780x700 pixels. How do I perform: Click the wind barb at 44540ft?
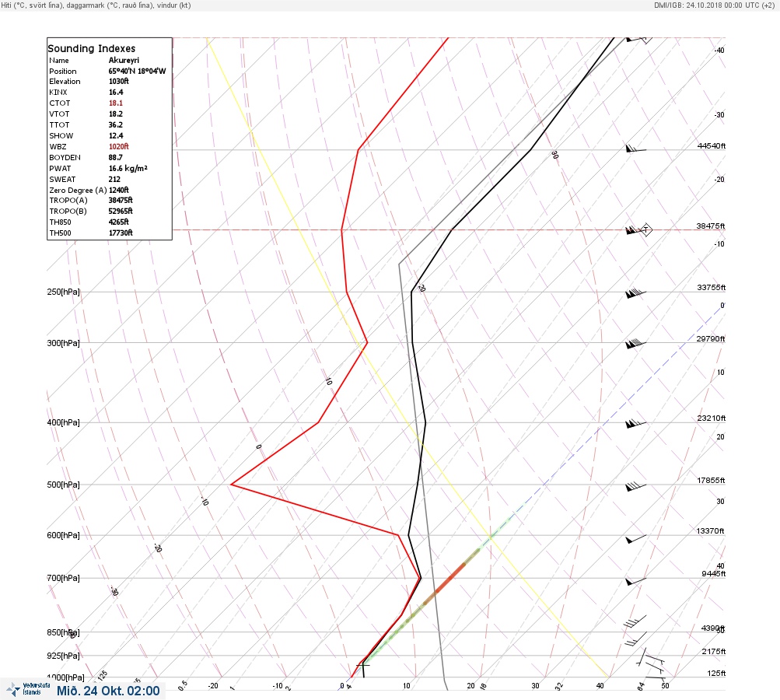pos(635,149)
